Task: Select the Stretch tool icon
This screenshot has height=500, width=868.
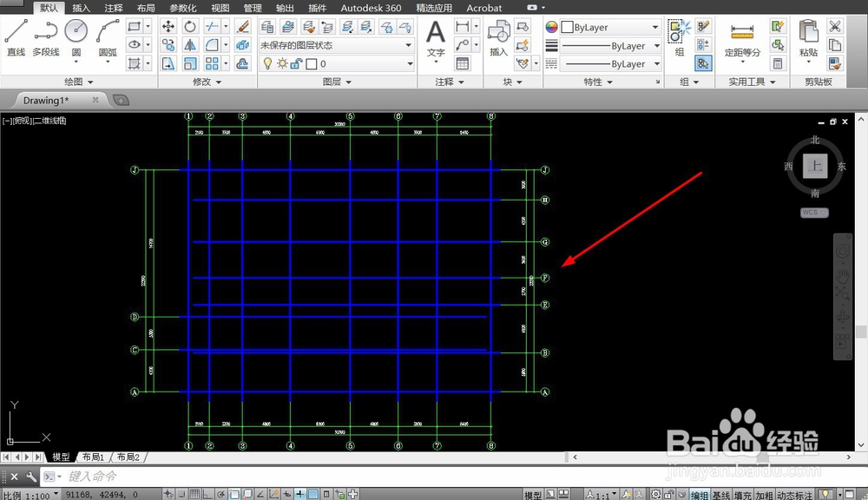Action: pos(168,63)
